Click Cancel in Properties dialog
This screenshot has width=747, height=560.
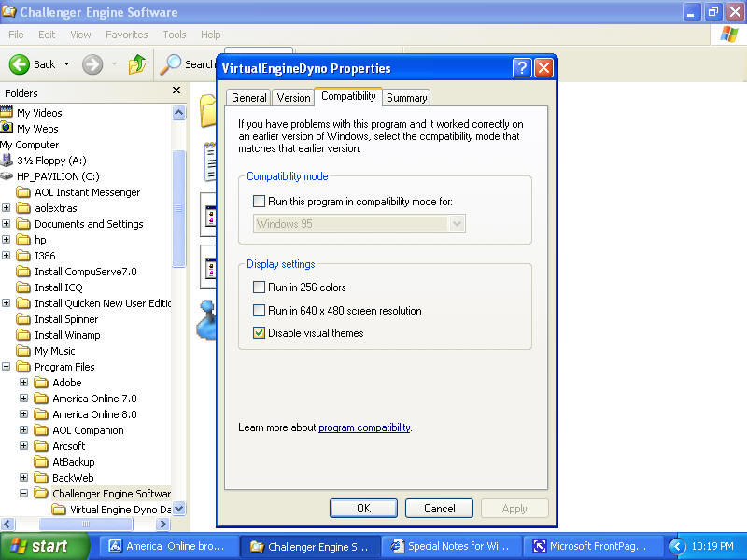tap(439, 508)
